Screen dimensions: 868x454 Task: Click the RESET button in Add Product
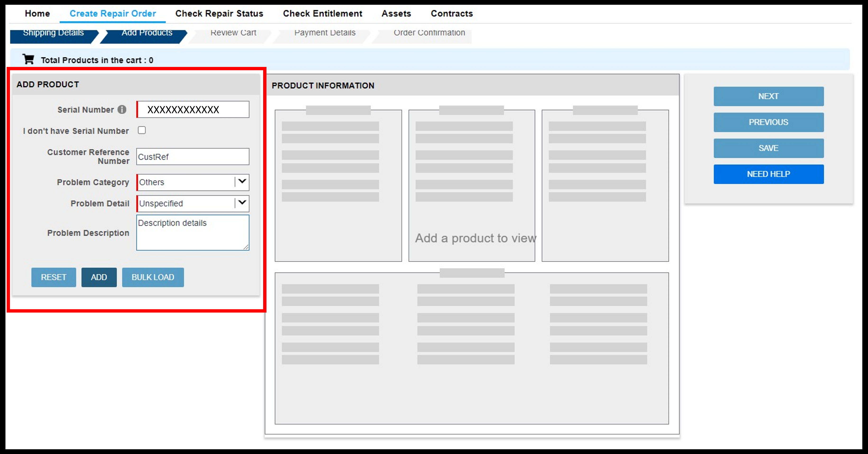click(53, 277)
